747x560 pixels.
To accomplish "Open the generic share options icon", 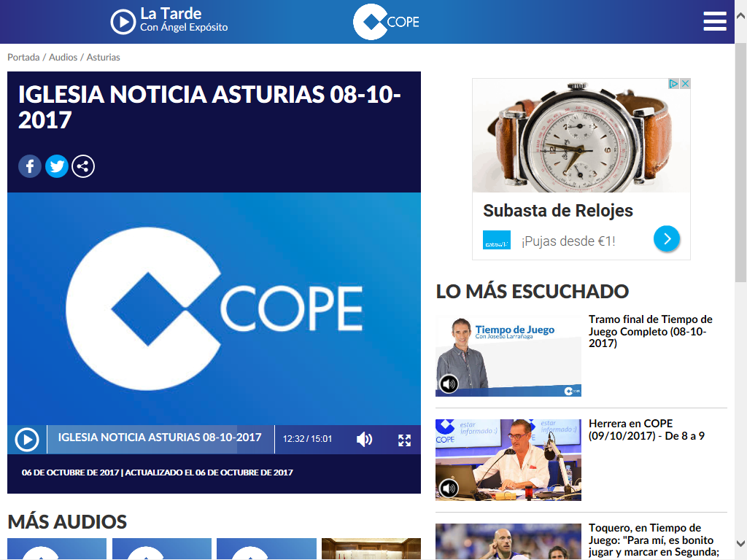I will 83,166.
